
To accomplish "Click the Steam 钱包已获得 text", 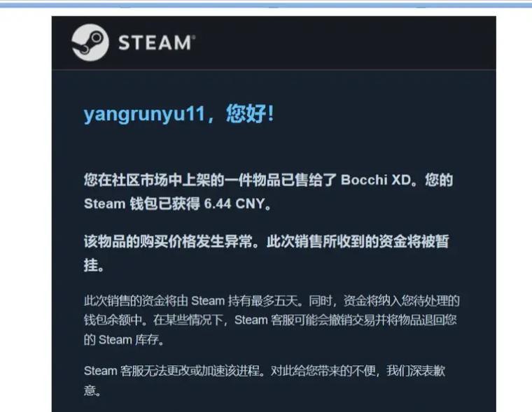I will [x=142, y=204].
